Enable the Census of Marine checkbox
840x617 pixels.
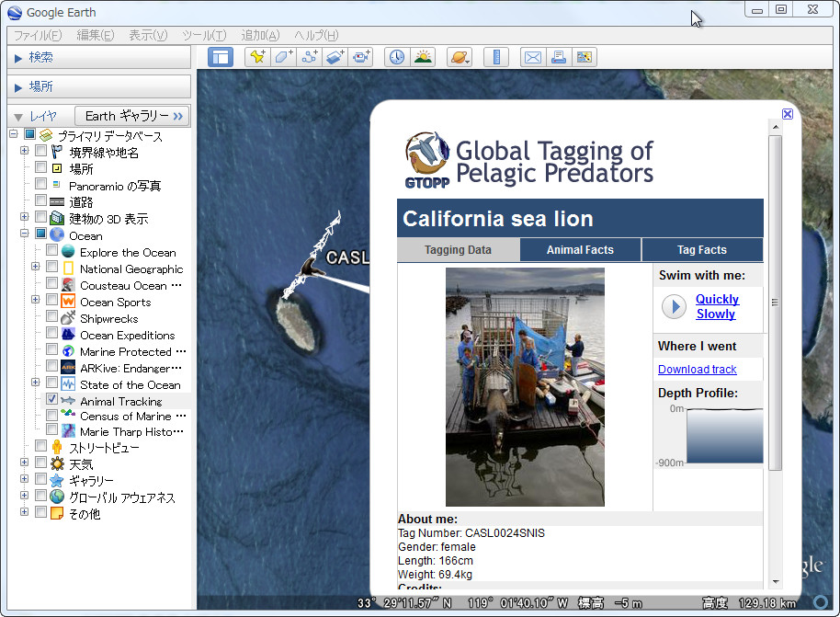click(x=52, y=415)
